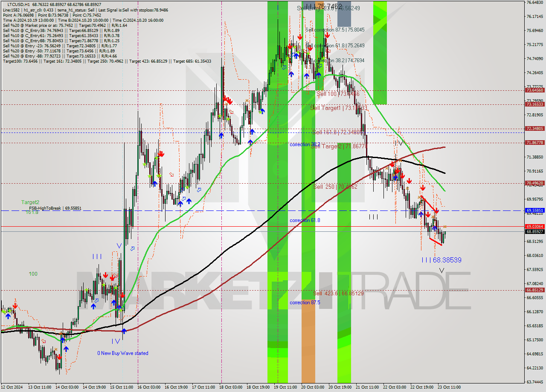Click the 'Sell correction 61.8 | 75.2649' label

[x=335, y=46]
